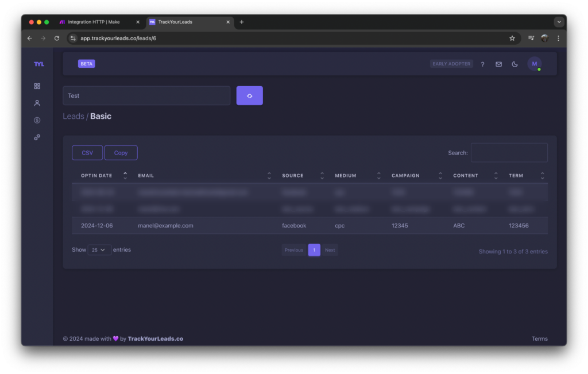The height and width of the screenshot is (374, 588).
Task: Reload the browser page
Action: 57,38
